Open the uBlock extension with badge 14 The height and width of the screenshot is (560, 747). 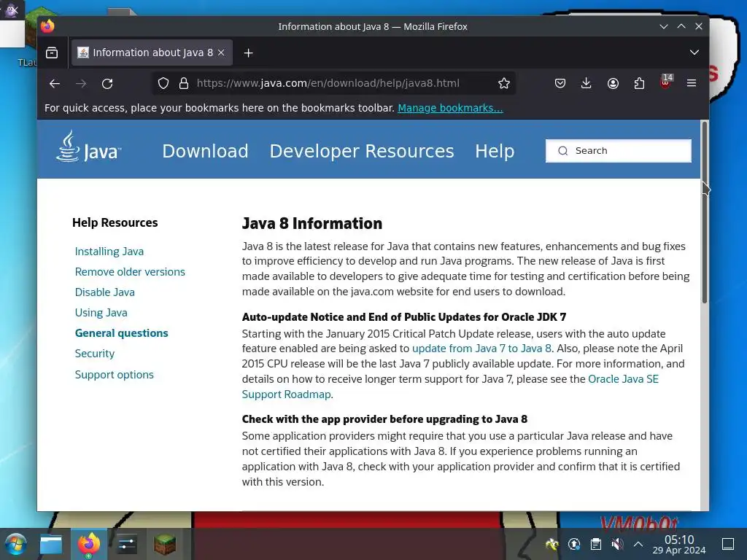666,82
